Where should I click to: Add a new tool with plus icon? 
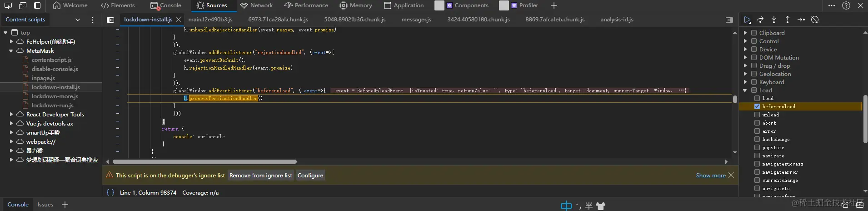[554, 5]
